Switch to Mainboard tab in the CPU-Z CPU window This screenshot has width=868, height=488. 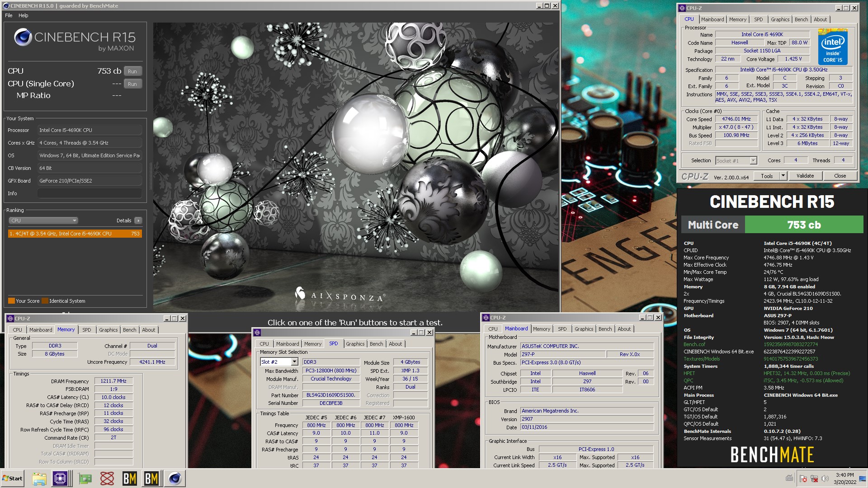(712, 19)
